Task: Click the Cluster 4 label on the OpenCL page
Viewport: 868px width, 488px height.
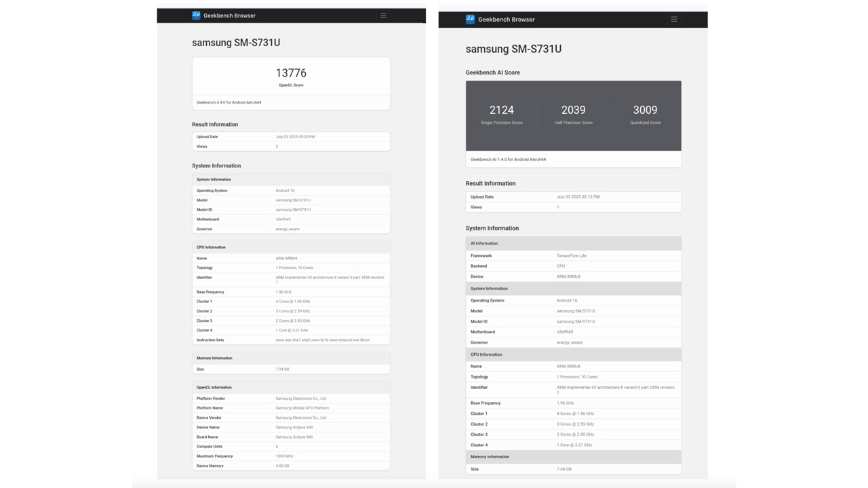Action: coord(204,331)
